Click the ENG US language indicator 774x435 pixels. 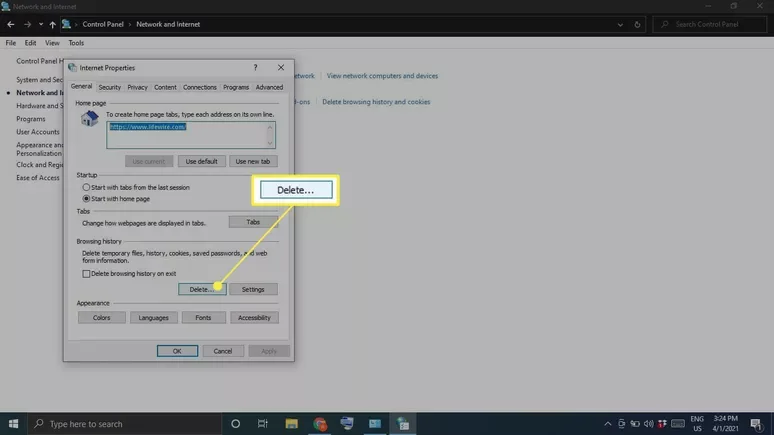pos(697,424)
